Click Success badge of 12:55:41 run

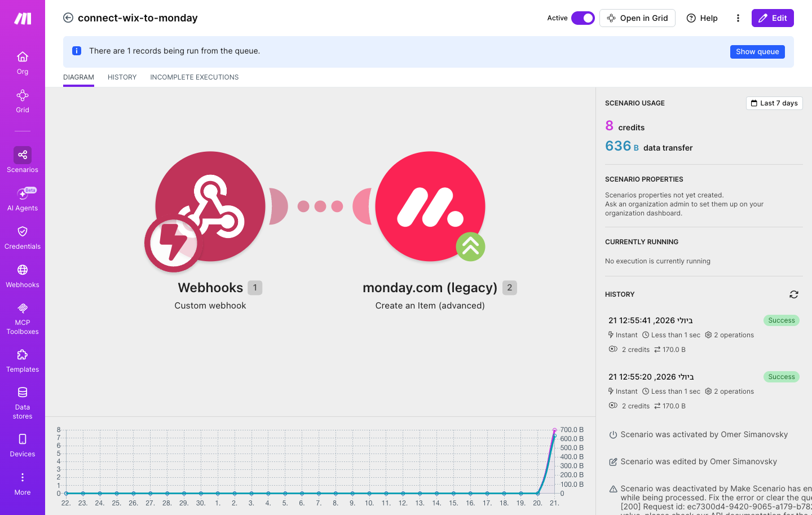click(782, 320)
